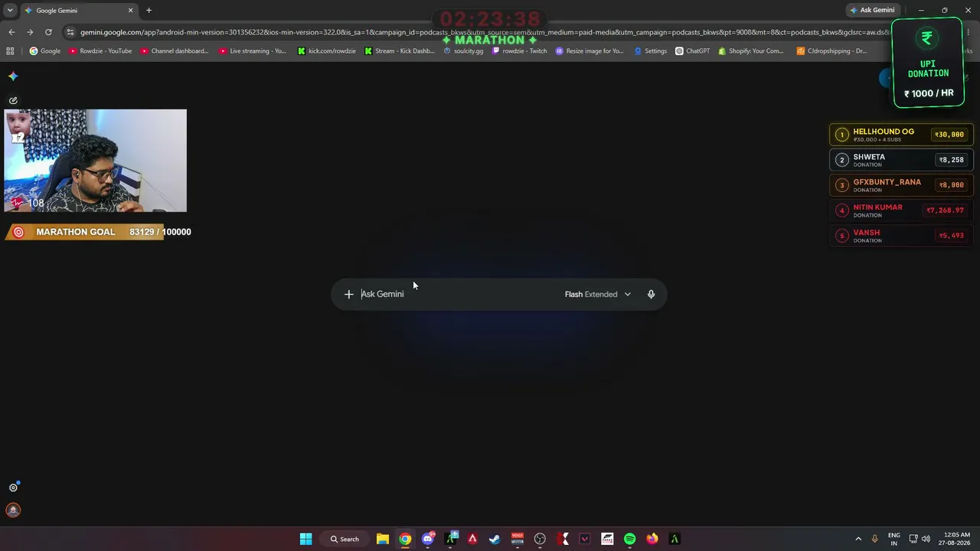Open Firefox from the taskbar
The image size is (980, 551).
pyautogui.click(x=652, y=539)
